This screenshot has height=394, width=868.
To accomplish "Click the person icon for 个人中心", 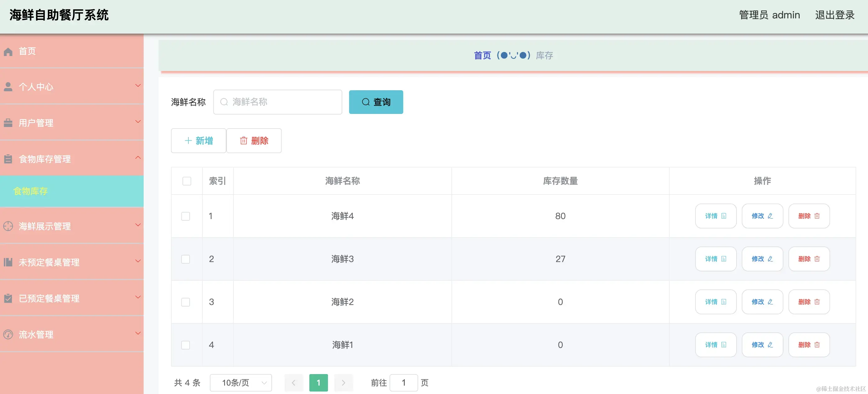I will [x=8, y=87].
